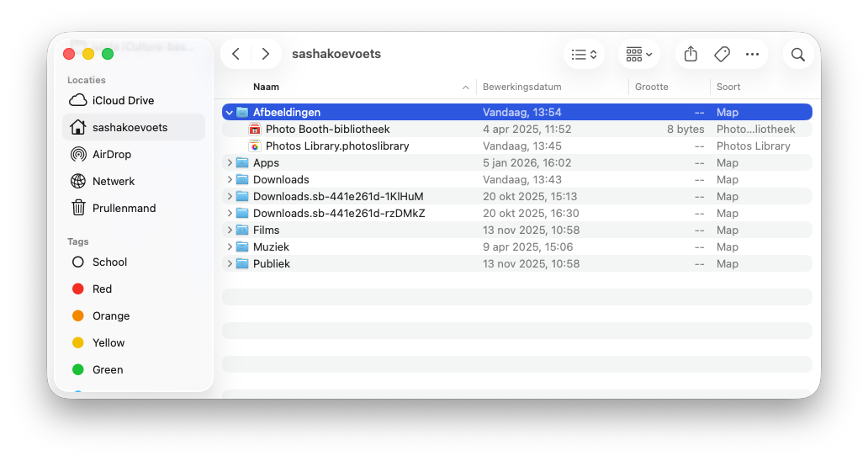
Task: Collapse the Afbeeldingen folder
Action: 230,112
